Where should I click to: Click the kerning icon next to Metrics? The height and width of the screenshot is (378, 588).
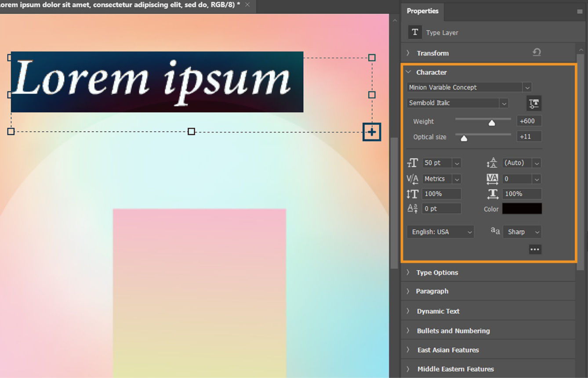click(x=412, y=179)
